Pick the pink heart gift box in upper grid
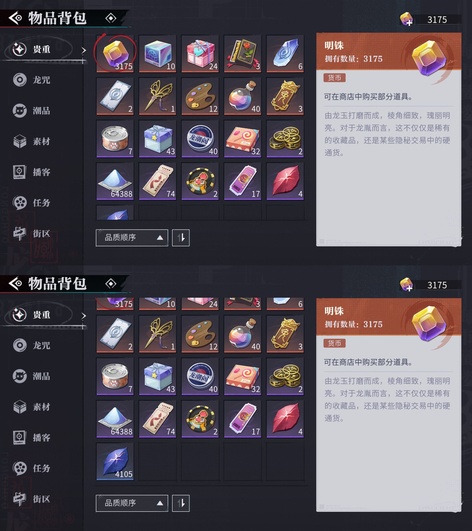The image size is (472, 531). [200, 54]
